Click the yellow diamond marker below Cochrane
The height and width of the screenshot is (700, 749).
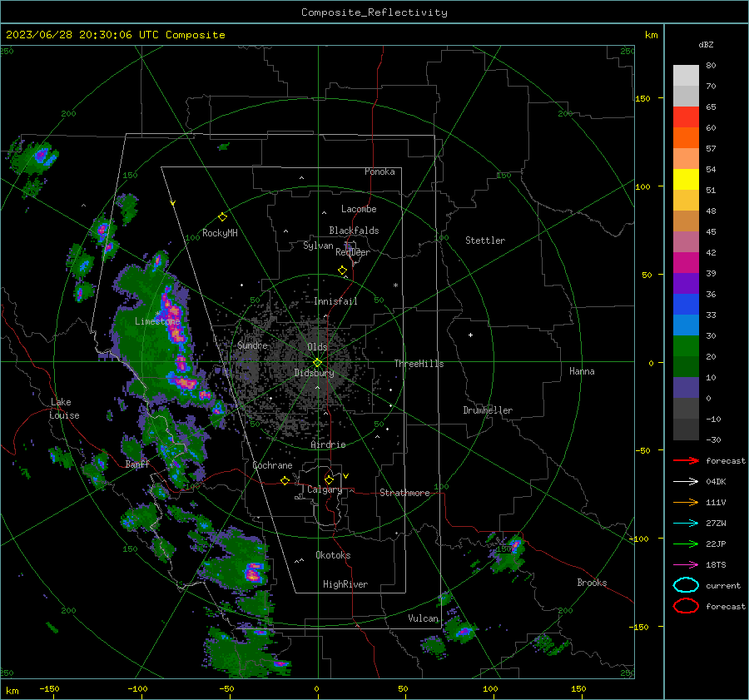click(285, 480)
